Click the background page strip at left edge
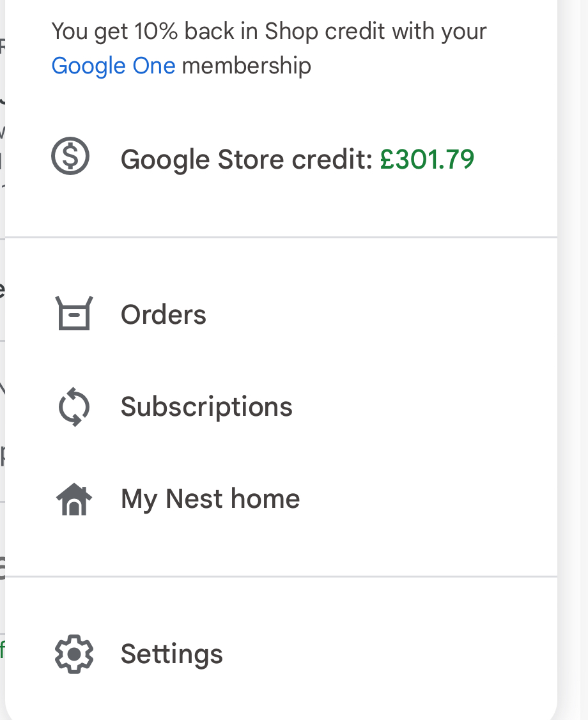The width and height of the screenshot is (588, 720). click(x=2, y=383)
